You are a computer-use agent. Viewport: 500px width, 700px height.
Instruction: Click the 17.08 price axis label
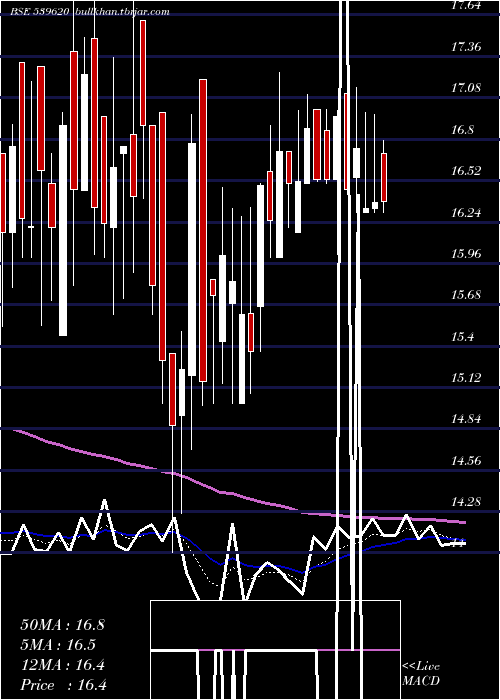466,88
